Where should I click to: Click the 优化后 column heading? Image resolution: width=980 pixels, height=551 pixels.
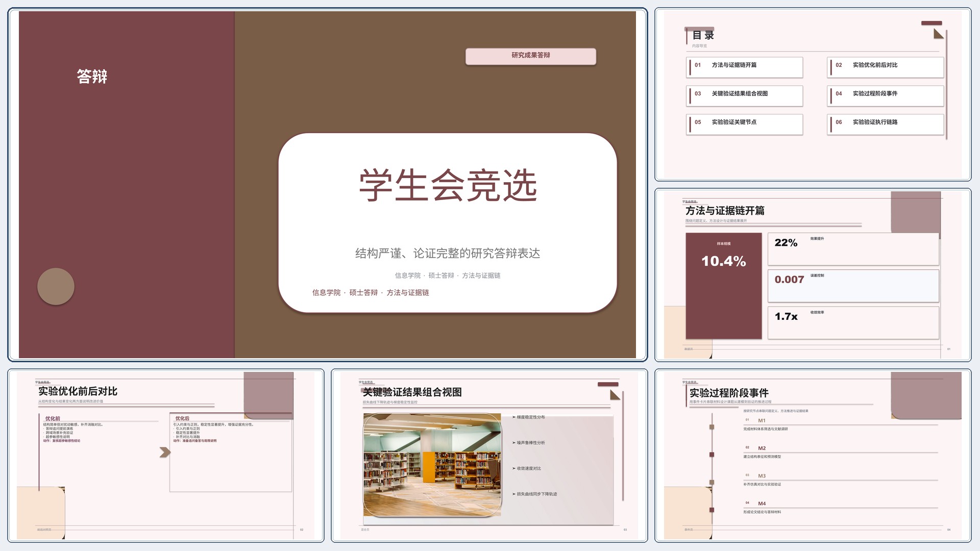pyautogui.click(x=182, y=418)
